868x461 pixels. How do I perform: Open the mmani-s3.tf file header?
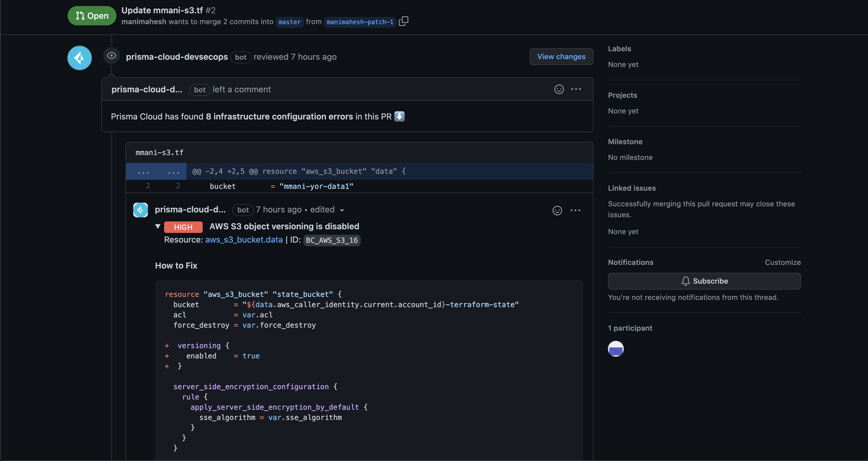(159, 153)
